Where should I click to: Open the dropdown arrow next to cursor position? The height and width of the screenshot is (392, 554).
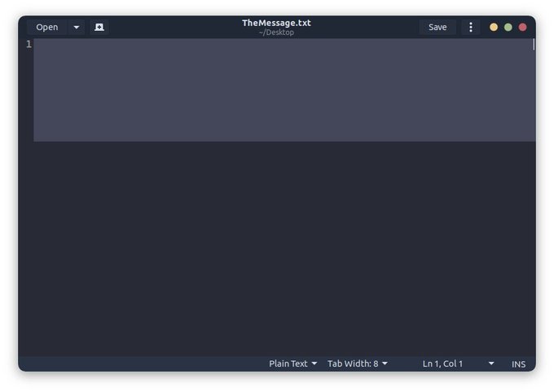coord(491,363)
